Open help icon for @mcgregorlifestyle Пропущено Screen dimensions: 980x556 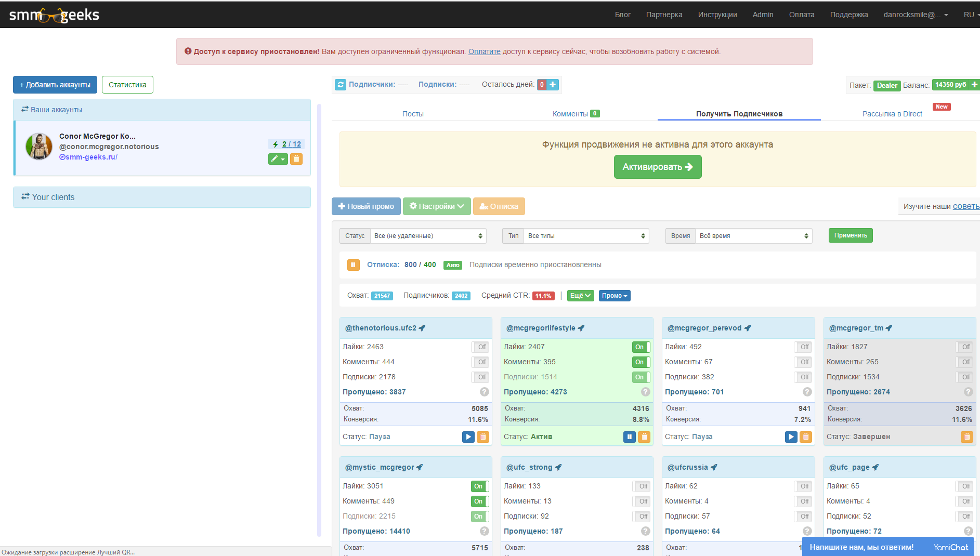pyautogui.click(x=646, y=392)
